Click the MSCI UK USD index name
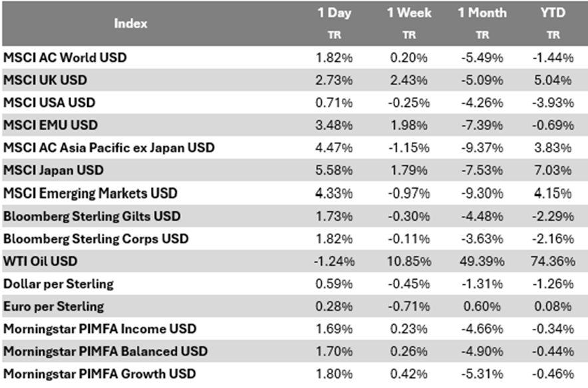The image size is (588, 388). pyautogui.click(x=45, y=80)
